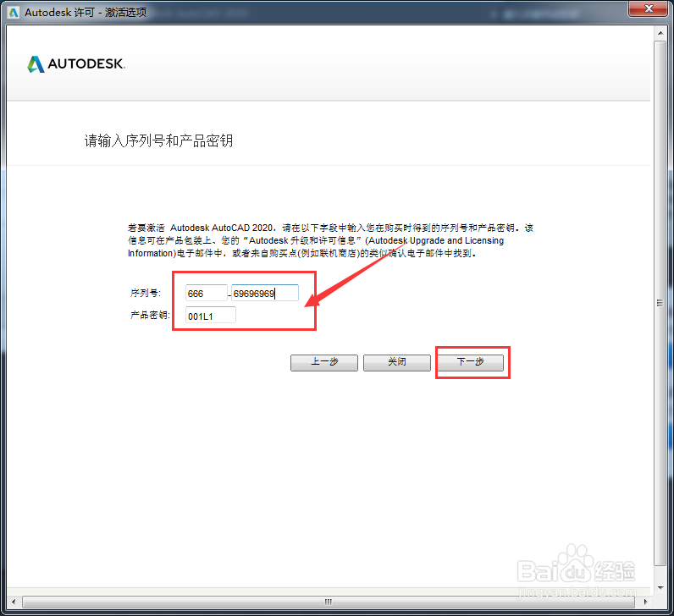Image resolution: width=674 pixels, height=616 pixels.
Task: Click the vertical scrollbar thumb
Action: (x=660, y=303)
